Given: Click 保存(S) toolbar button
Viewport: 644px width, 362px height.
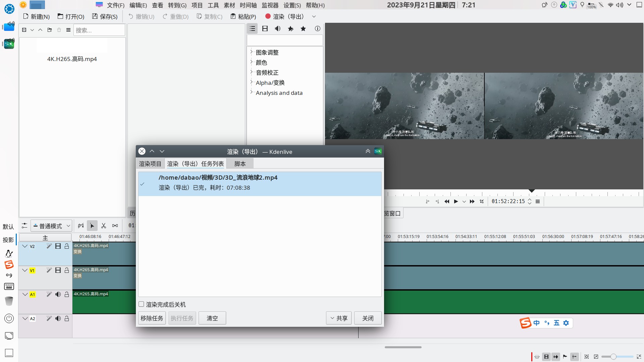Looking at the screenshot, I should click(105, 17).
